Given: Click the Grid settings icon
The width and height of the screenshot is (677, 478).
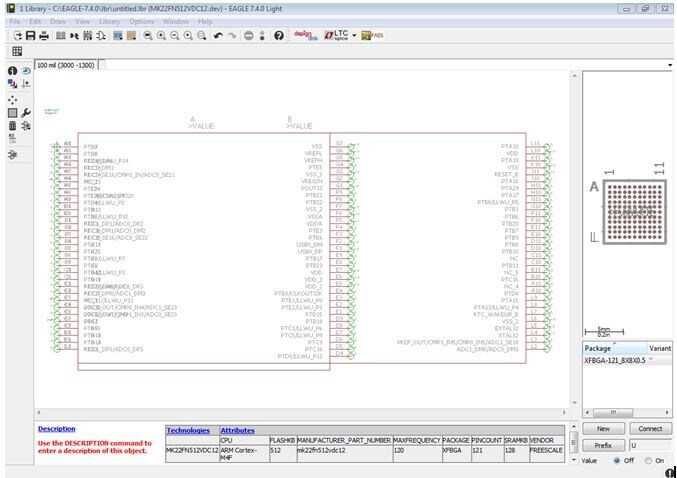Looking at the screenshot, I should coord(17,51).
